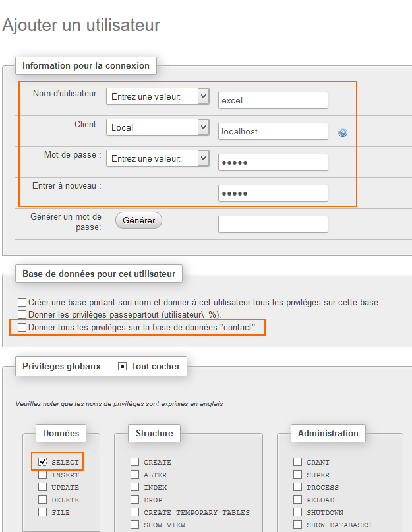This screenshot has height=532, width=412.
Task: Uncheck the SELECT privilege
Action: tap(42, 462)
